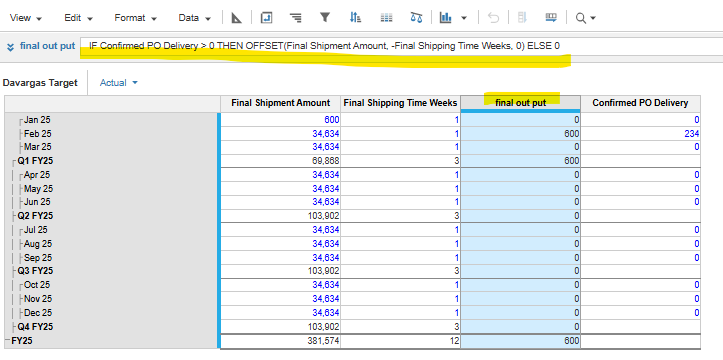Click Feb 25 Final Shipment Amount 34,834
The image size is (723, 360).
[280, 134]
